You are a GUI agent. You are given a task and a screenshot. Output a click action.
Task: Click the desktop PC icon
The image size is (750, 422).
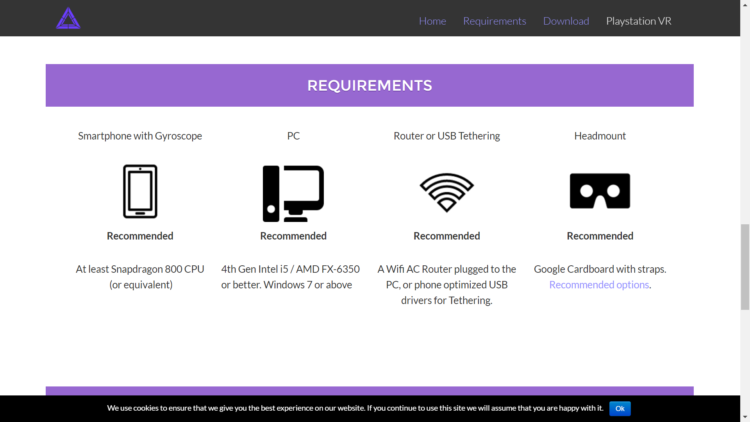[x=293, y=193]
